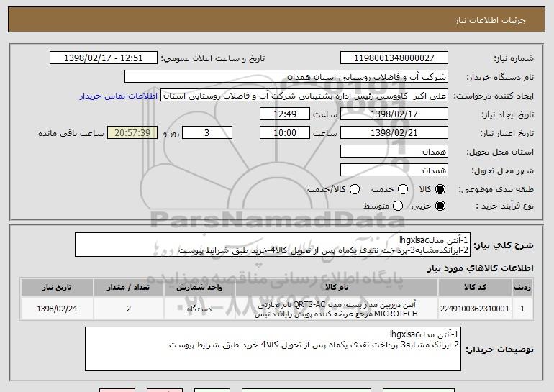Click the validity date field 1398/02/21

[x=394, y=133]
